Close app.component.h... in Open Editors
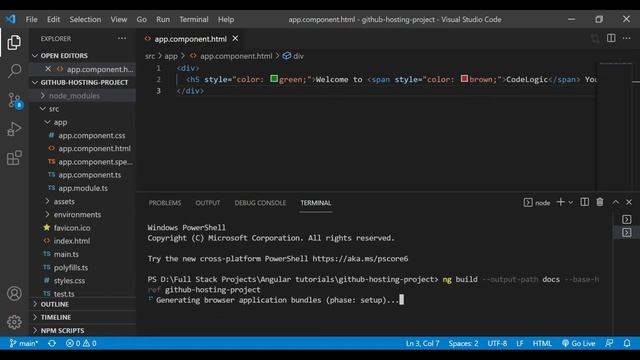The height and width of the screenshot is (360, 640). coord(48,69)
